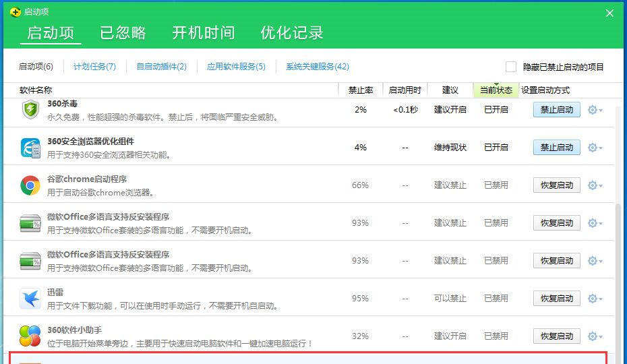The height and width of the screenshot is (364, 627).
Task: Click the 启动项 title bar logo icon
Action: coord(15,12)
